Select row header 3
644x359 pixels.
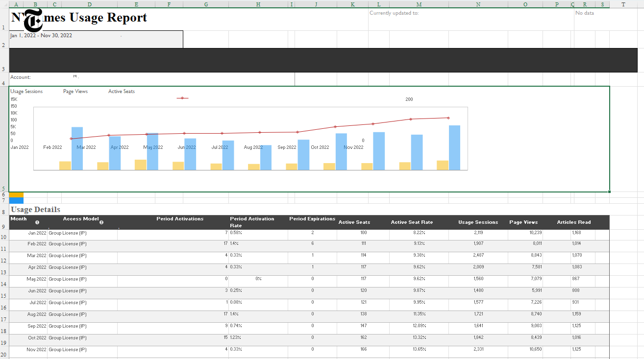(4, 60)
